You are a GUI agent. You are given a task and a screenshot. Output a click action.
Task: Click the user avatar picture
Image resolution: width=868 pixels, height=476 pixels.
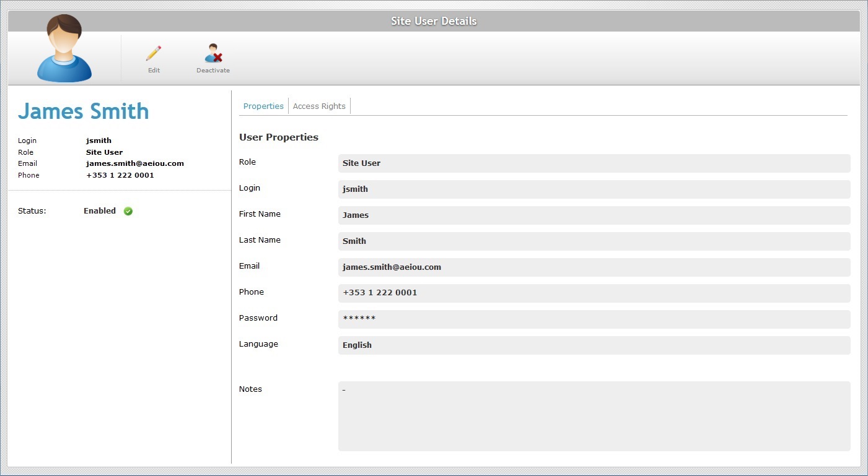pyautogui.click(x=64, y=48)
